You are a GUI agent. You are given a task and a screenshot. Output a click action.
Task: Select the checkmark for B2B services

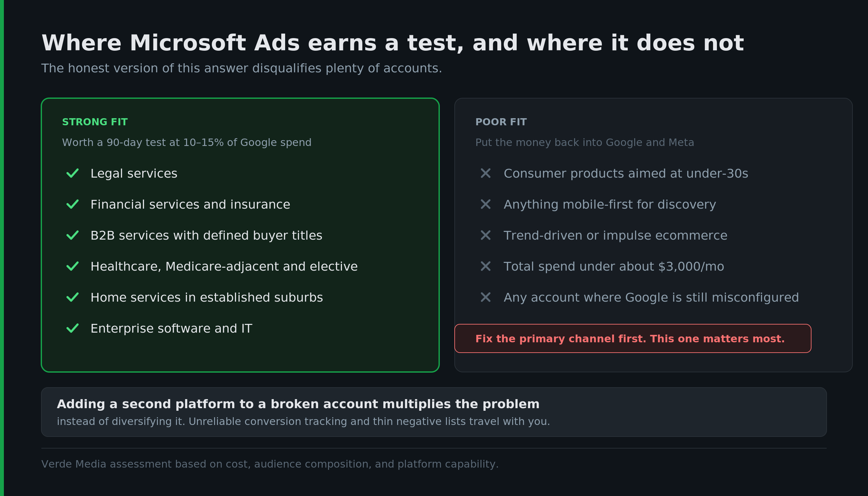73,235
